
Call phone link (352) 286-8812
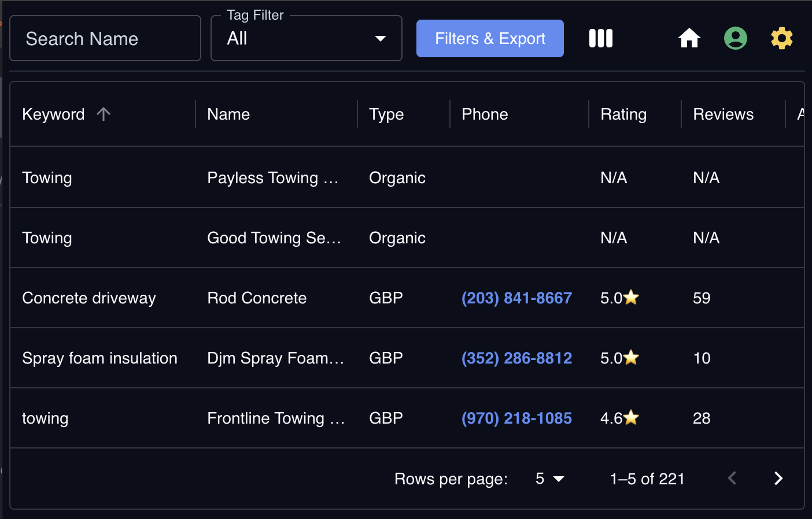pos(516,358)
